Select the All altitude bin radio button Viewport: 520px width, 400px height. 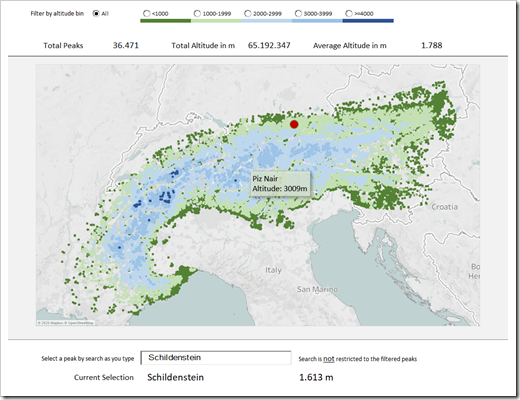pyautogui.click(x=96, y=14)
